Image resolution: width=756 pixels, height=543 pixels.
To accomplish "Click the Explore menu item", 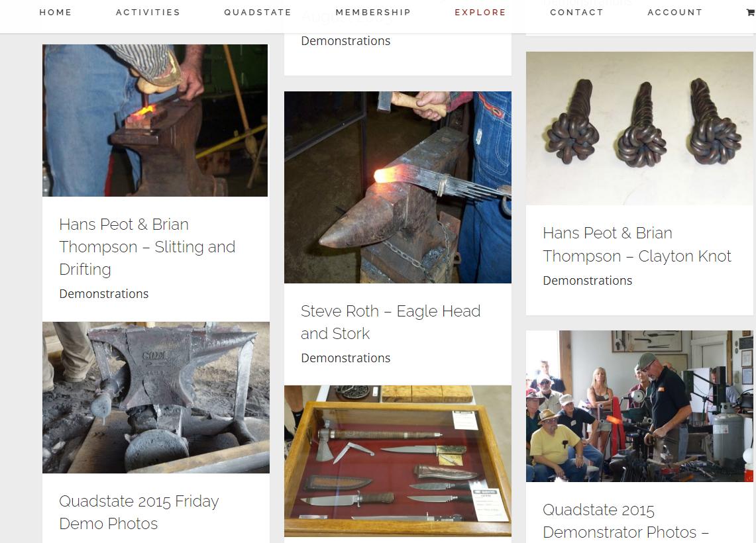I will pos(480,13).
